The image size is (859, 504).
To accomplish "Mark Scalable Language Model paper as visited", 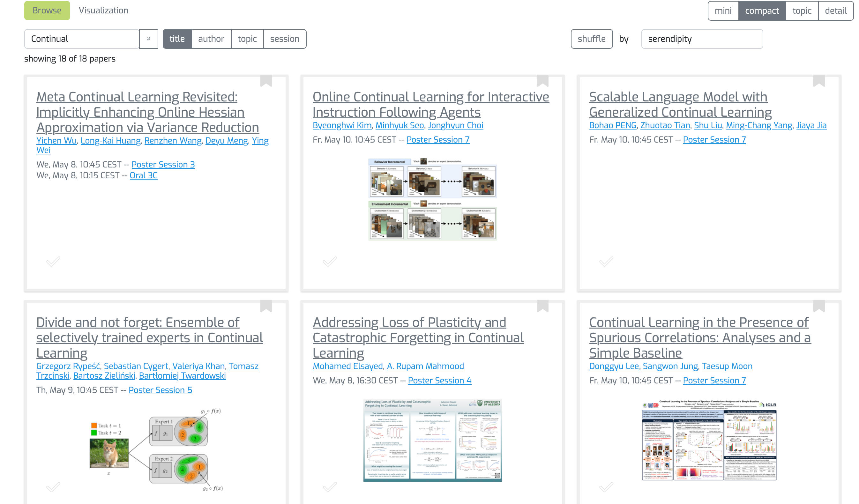I will tap(606, 261).
